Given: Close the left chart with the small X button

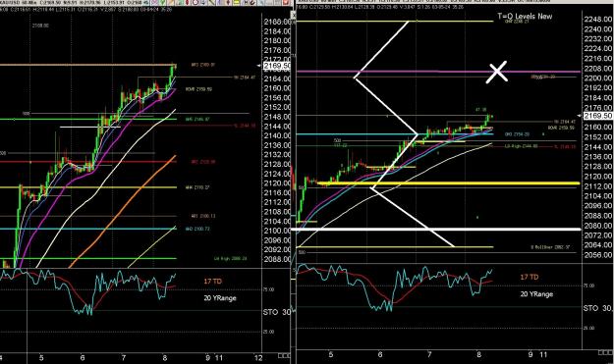Looking at the screenshot, I should coord(294,15).
